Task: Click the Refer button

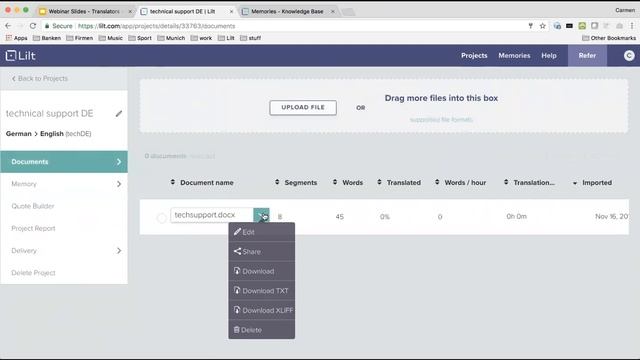Action: click(587, 56)
